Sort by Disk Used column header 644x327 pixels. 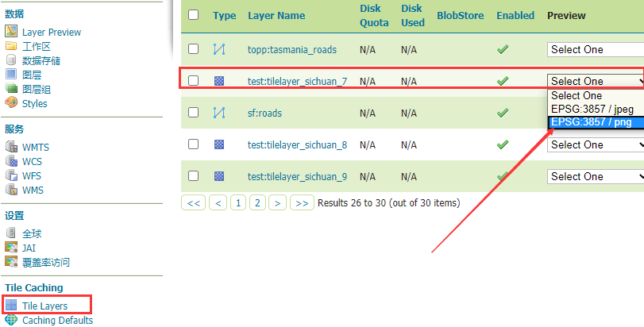click(413, 16)
